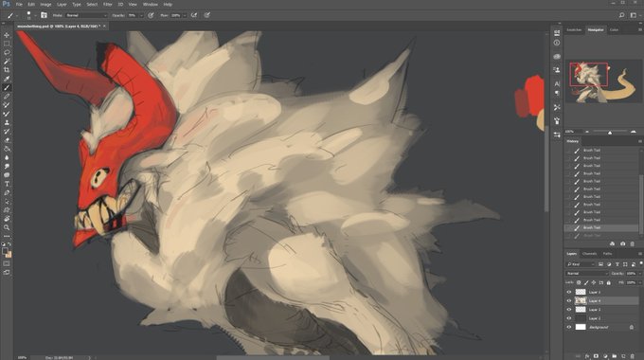The image size is (644, 360).
Task: Toggle lock transparent pixels
Action: (579, 282)
